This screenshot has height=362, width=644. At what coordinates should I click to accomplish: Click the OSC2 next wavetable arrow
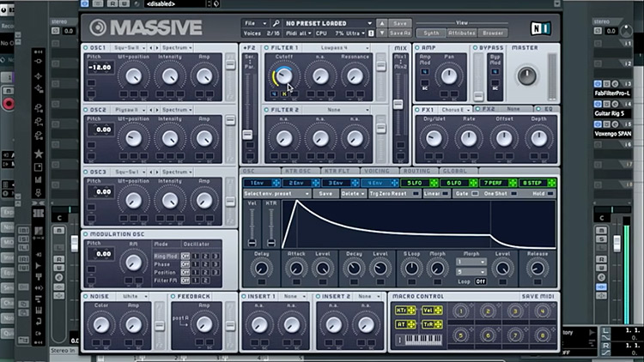156,110
